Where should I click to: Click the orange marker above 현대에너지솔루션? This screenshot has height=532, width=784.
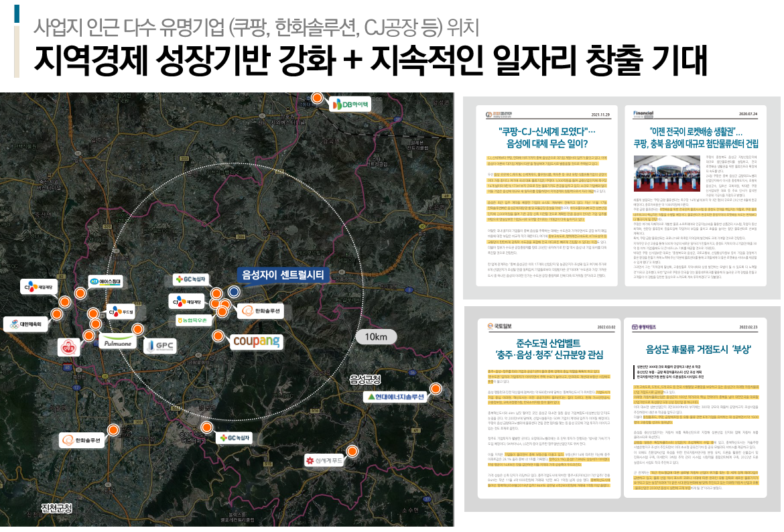436,389
